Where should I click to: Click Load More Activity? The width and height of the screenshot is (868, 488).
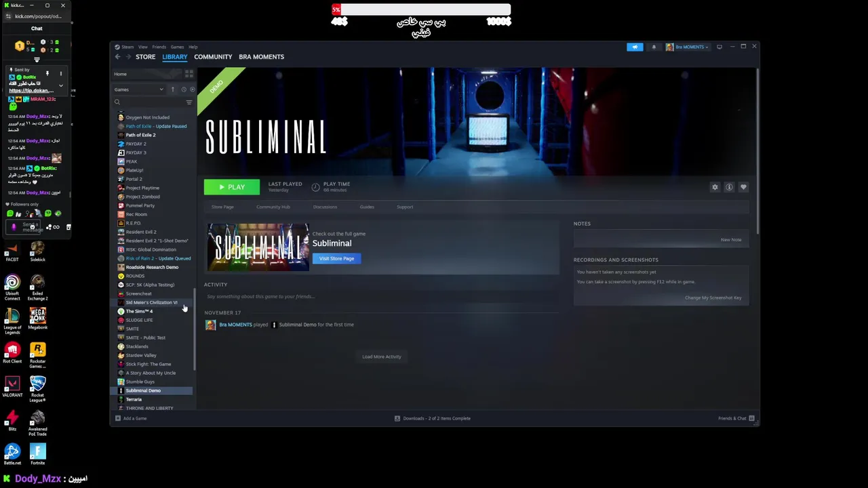pyautogui.click(x=382, y=357)
